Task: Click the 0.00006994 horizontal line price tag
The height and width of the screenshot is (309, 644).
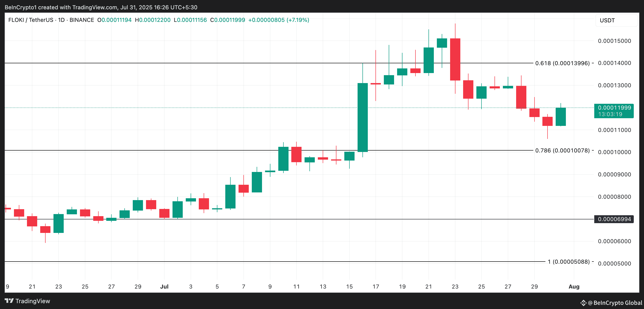Action: (x=614, y=219)
